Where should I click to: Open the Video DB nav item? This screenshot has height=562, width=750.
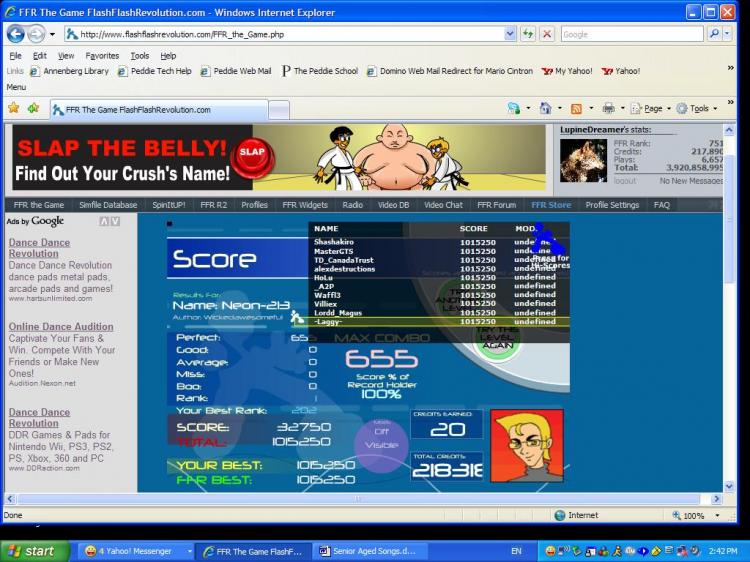[394, 205]
